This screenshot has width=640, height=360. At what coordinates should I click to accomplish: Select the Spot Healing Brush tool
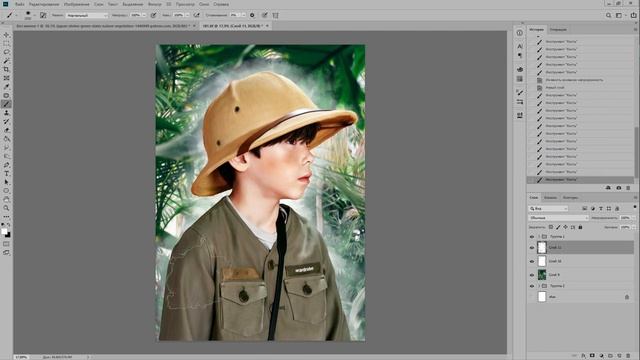pos(6,96)
